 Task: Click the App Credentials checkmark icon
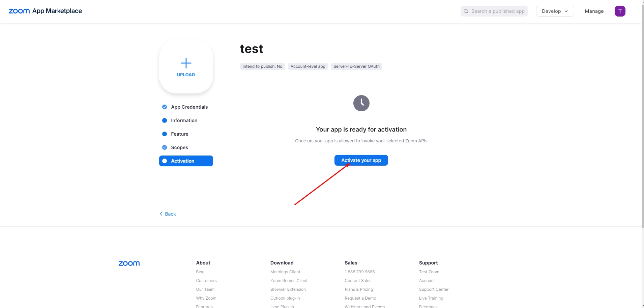[165, 107]
